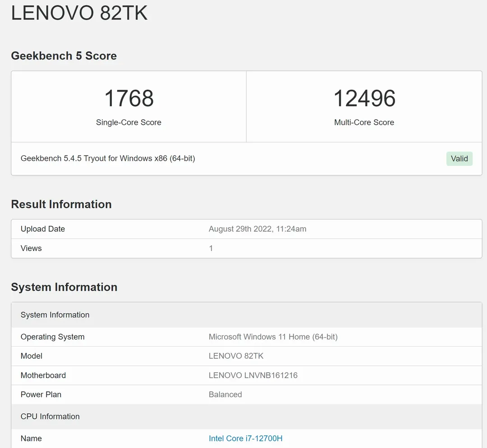Click the Upload Date row label
The height and width of the screenshot is (448, 487).
43,229
